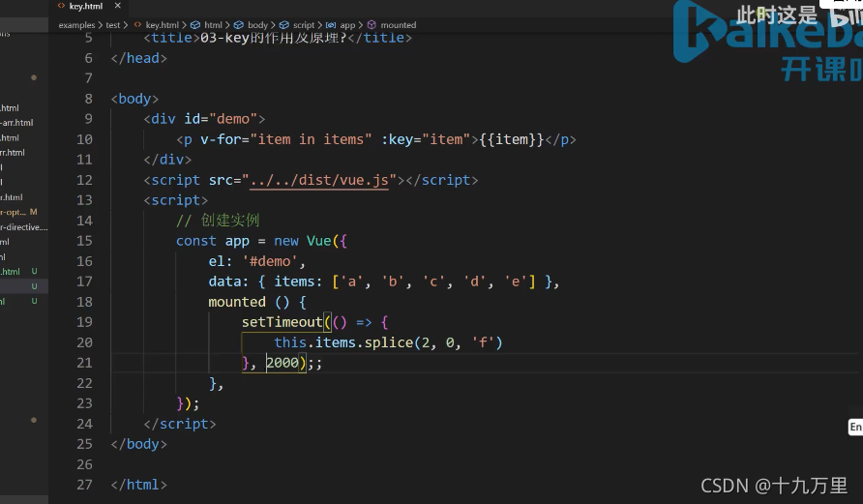This screenshot has height=504, width=863.
Task: Click the {{item}} interpolation on line 10
Action: (x=512, y=139)
